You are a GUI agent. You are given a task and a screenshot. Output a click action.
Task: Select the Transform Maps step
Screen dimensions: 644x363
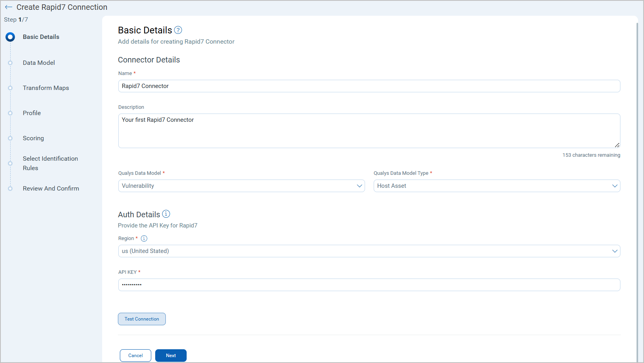tap(46, 88)
